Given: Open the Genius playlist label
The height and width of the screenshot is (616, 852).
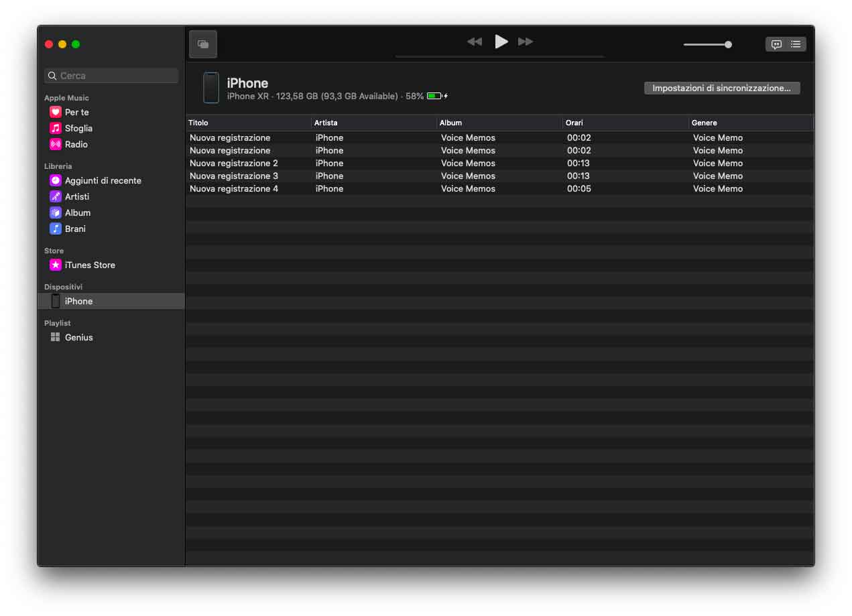Looking at the screenshot, I should click(x=79, y=337).
